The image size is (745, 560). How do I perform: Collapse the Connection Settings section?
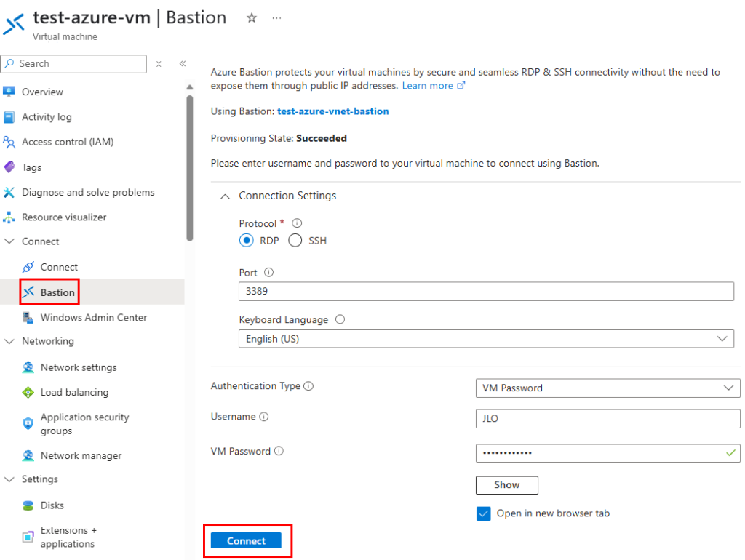pos(226,196)
